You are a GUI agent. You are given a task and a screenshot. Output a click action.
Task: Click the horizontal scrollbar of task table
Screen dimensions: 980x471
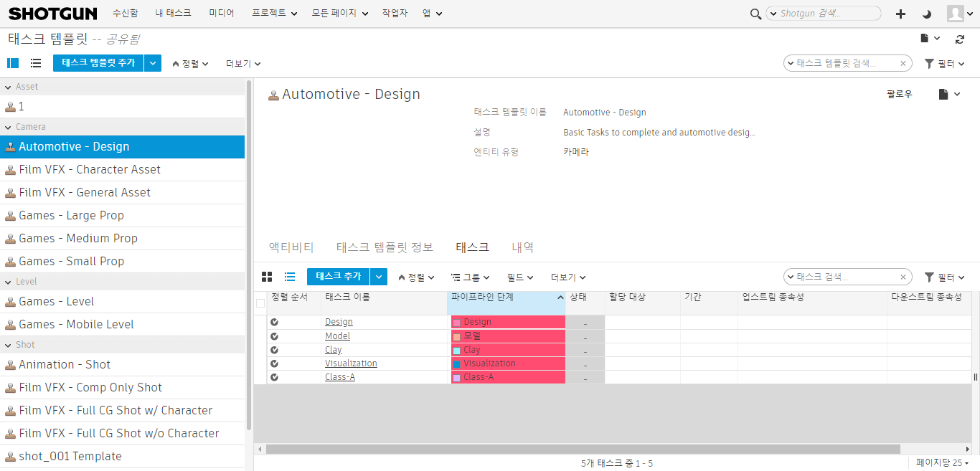pos(583,449)
